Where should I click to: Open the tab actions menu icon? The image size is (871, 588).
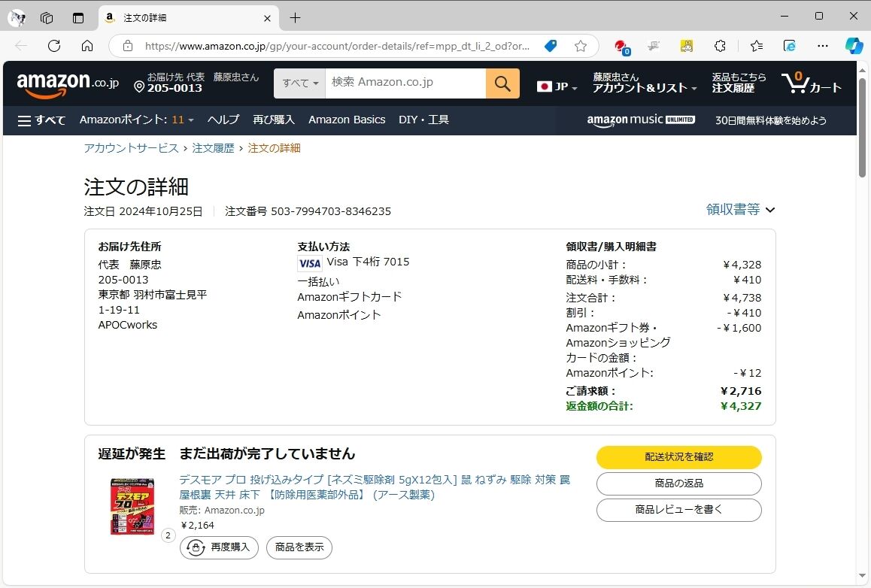point(78,18)
